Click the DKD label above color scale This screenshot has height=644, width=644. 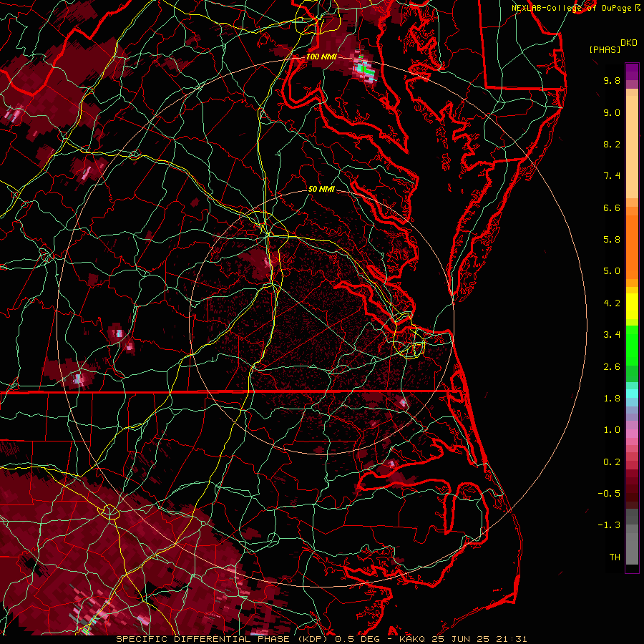coord(628,43)
